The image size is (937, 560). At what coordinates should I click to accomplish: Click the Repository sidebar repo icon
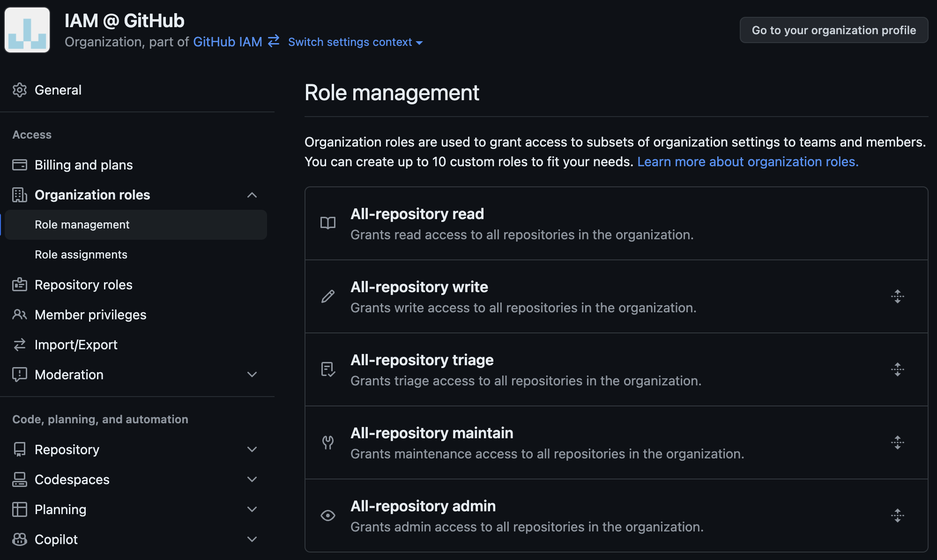(20, 449)
